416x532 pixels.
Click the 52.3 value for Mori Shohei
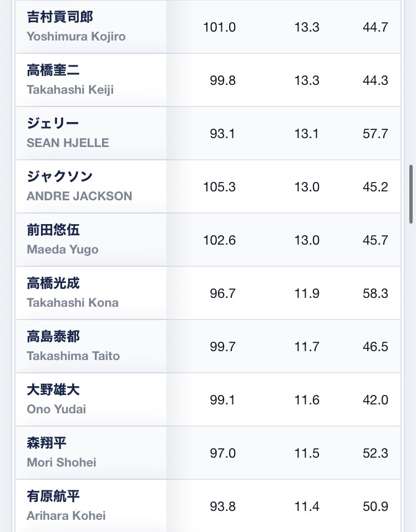[x=376, y=453]
